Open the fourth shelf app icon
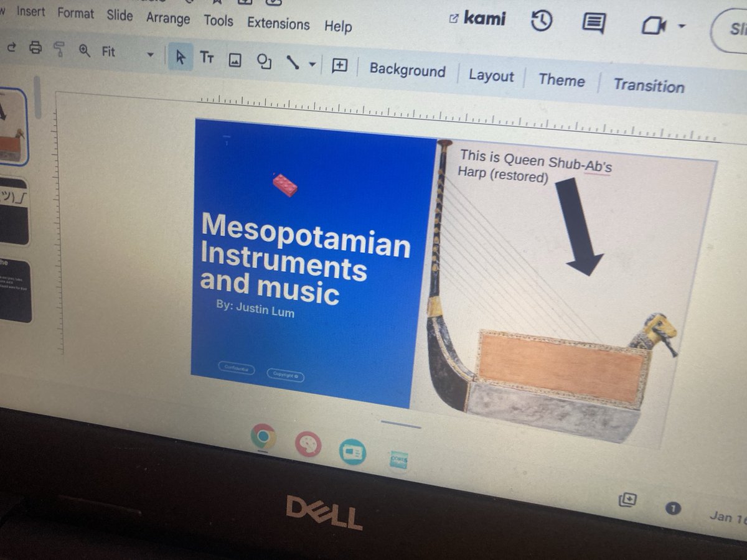The width and height of the screenshot is (747, 560). pyautogui.click(x=399, y=460)
